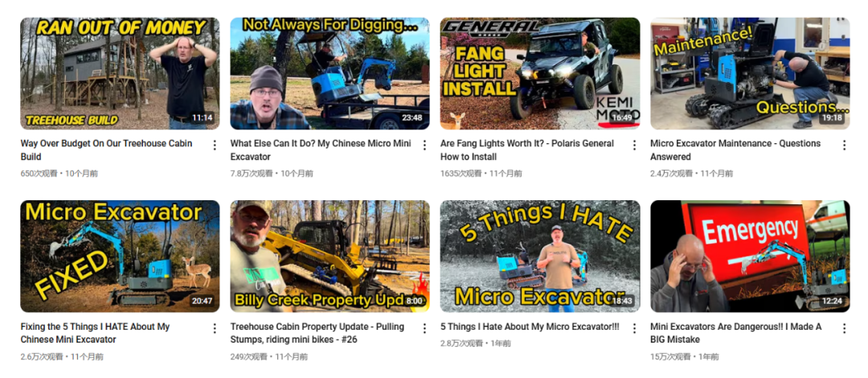Open the Maintenance Questions thumbnail
This screenshot has height=378, width=868.
750,73
